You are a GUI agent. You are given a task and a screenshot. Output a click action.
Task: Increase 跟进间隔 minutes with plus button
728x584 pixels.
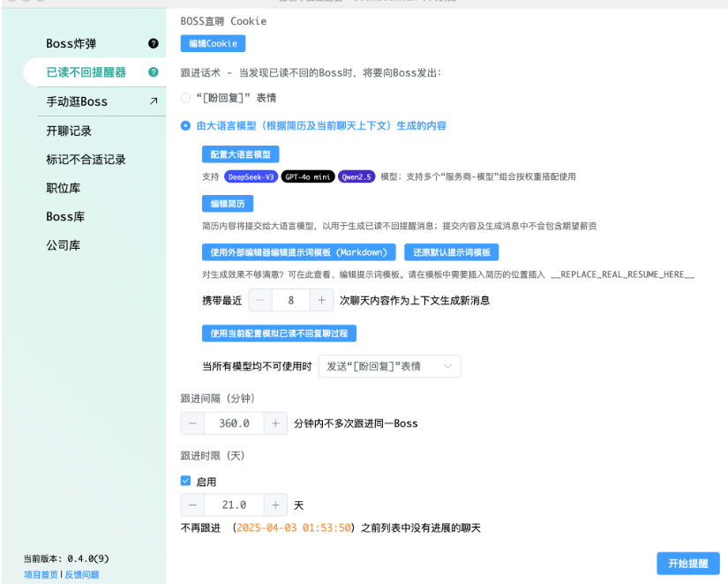[x=275, y=423]
